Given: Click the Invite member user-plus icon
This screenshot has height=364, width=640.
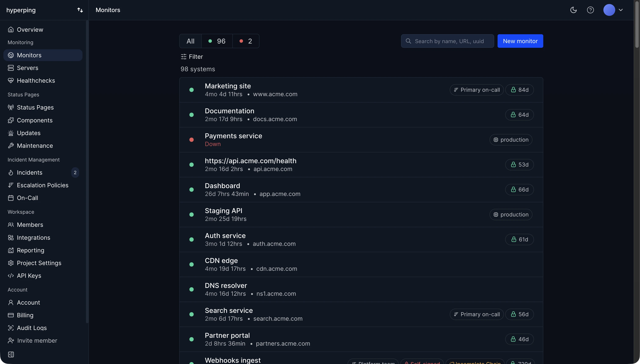Looking at the screenshot, I should coord(11,341).
